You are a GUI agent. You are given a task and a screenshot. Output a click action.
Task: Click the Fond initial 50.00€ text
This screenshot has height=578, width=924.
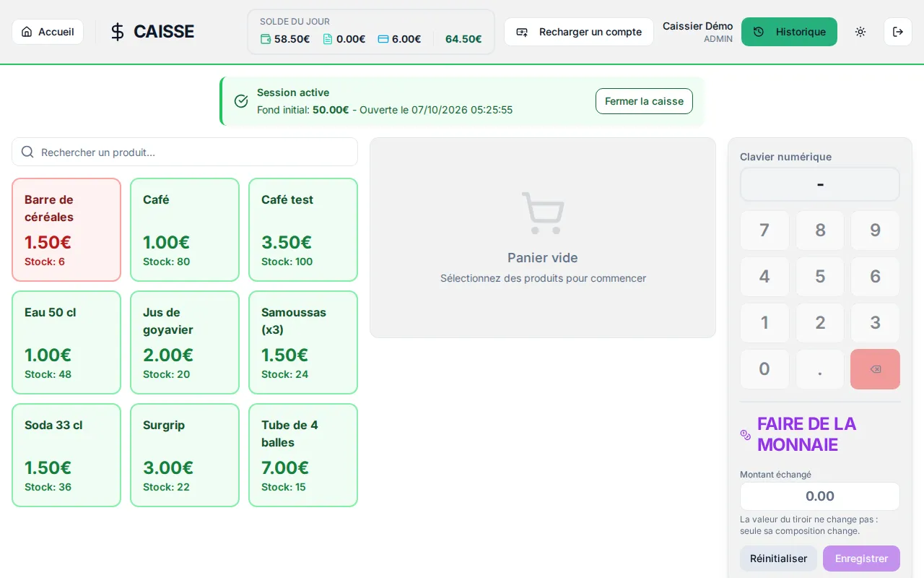pos(303,110)
